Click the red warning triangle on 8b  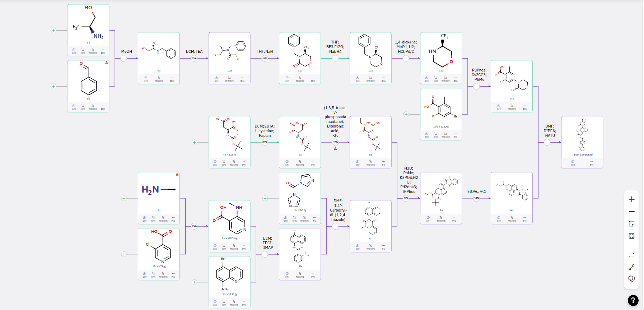click(106, 63)
